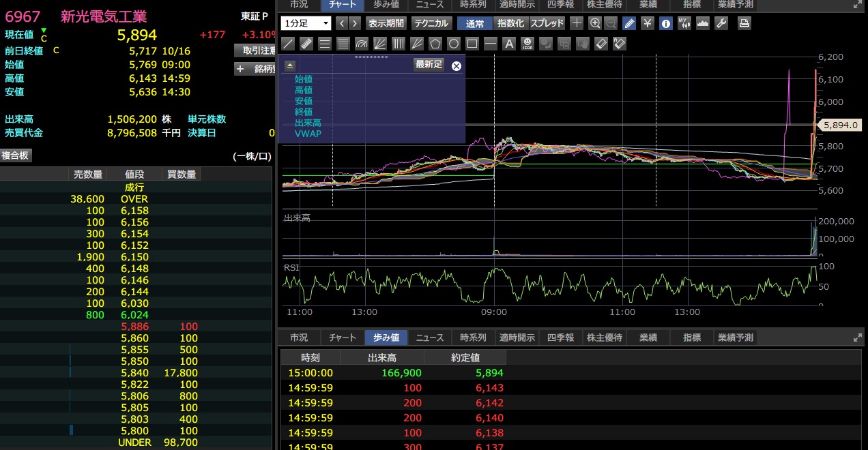Toggle the chart info popup button

coord(666,23)
